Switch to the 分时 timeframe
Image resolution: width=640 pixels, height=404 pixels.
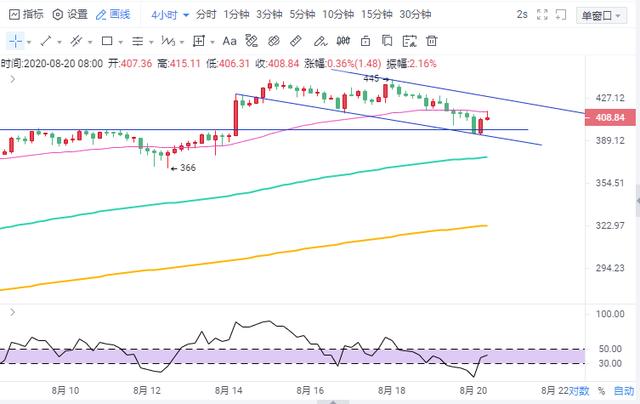[206, 15]
